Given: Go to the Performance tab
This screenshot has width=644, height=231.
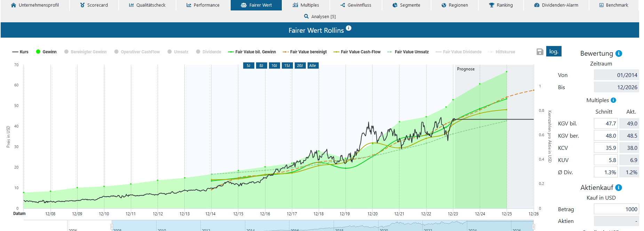Looking at the screenshot, I should [203, 5].
